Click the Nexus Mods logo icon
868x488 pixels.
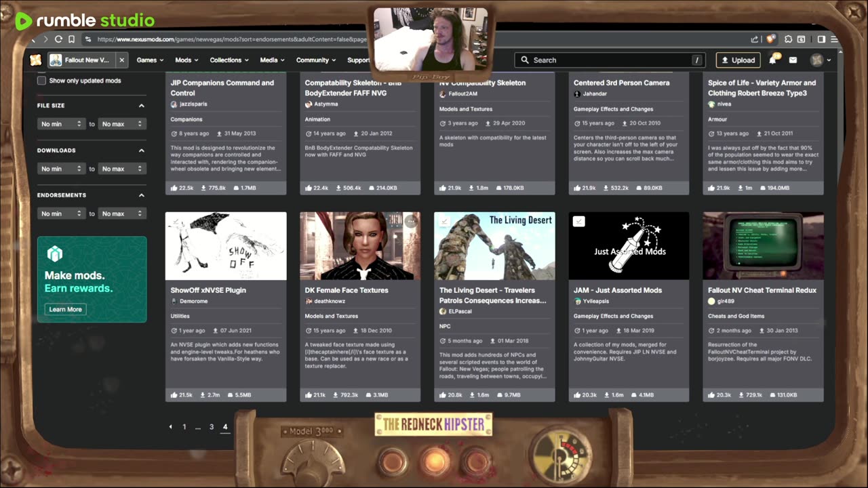(x=35, y=60)
